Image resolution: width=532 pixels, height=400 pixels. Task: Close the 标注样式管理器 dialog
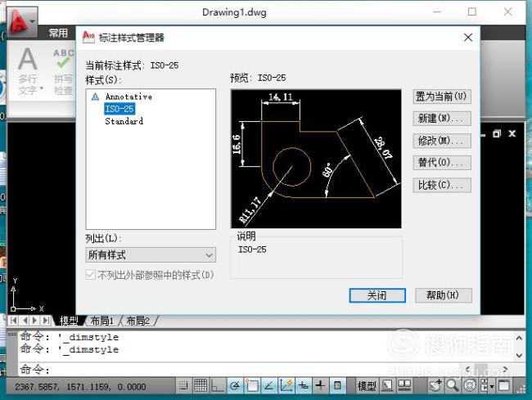tap(468, 38)
